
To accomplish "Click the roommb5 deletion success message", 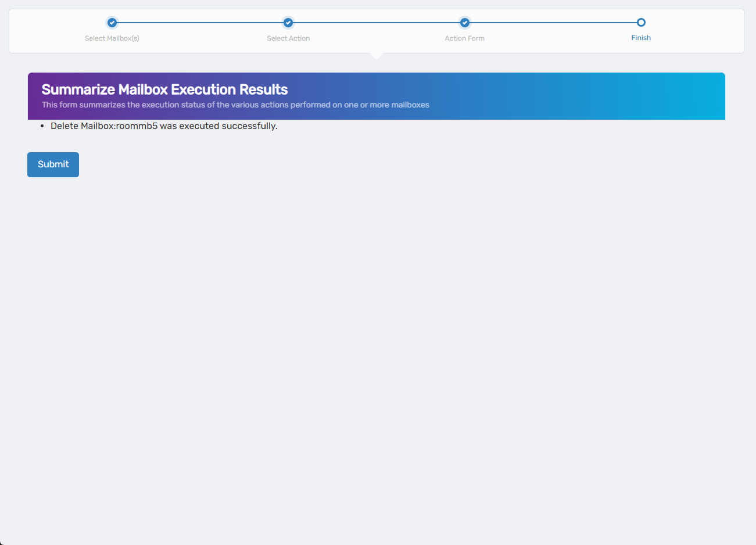I will coord(164,126).
